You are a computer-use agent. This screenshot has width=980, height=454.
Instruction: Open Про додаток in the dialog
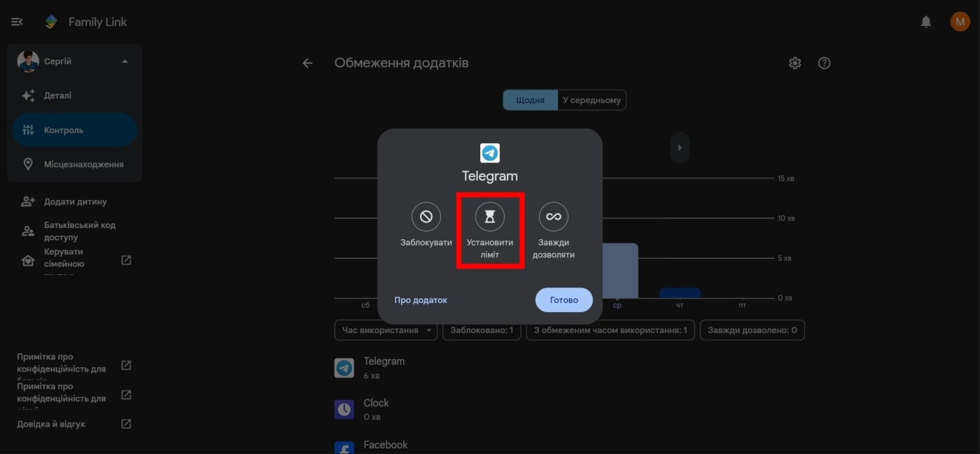point(421,300)
